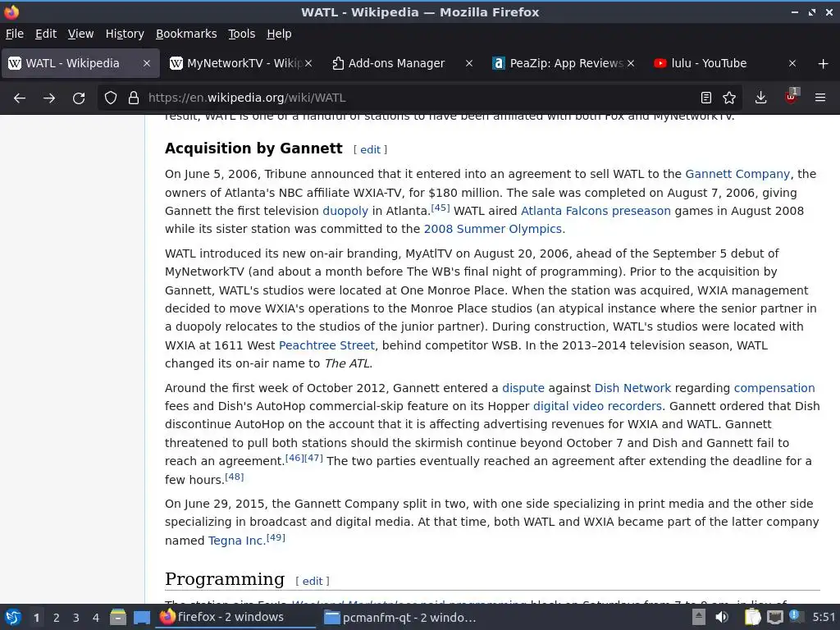840x630 pixels.
Task: Follow the compensation link
Action: point(774,388)
